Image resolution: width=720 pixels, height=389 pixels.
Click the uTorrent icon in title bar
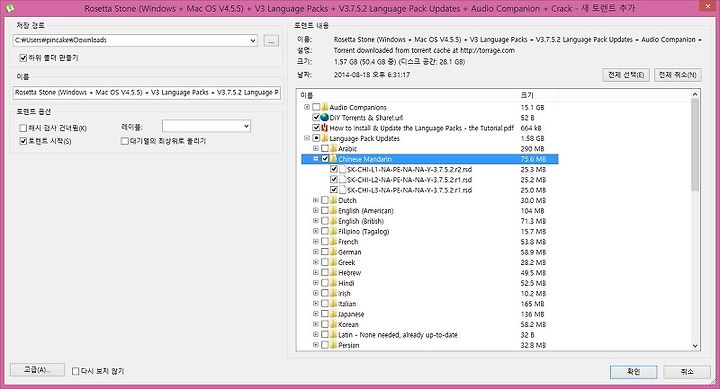pyautogui.click(x=9, y=8)
